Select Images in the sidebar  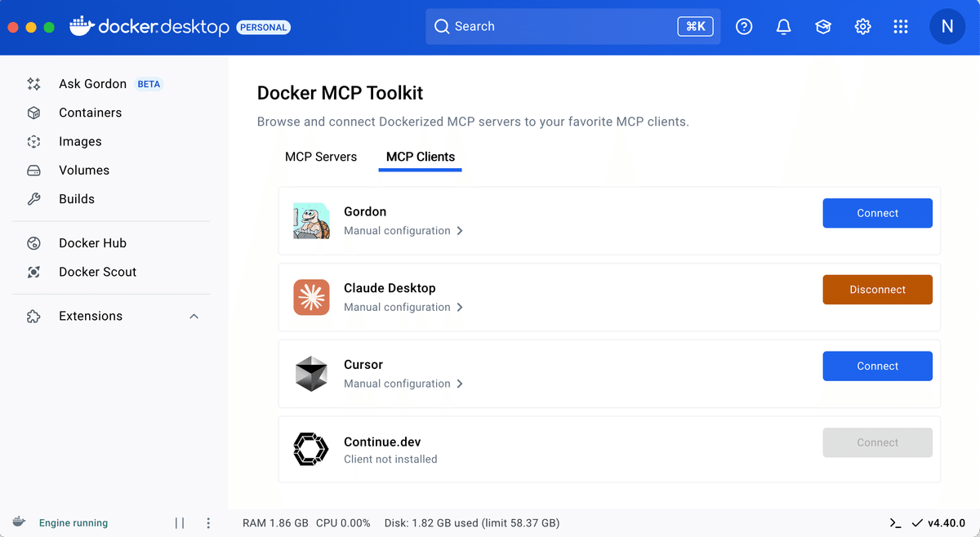(81, 140)
